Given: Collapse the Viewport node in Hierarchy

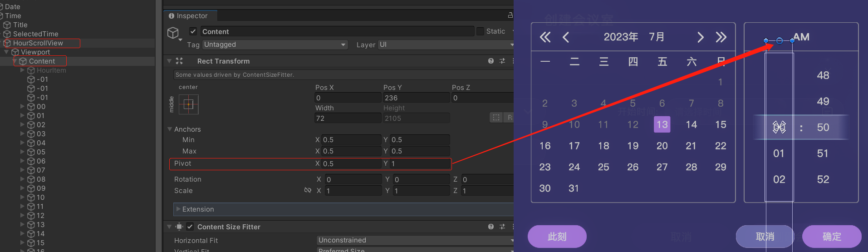Looking at the screenshot, I should pos(6,52).
